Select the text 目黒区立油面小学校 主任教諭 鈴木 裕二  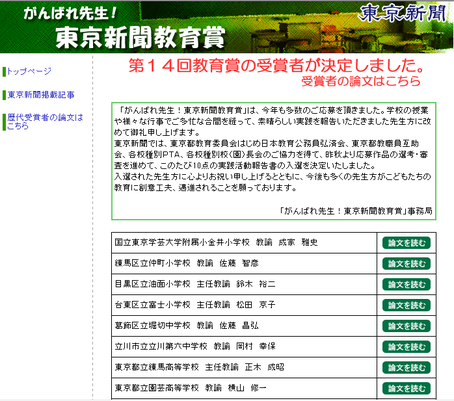click(195, 284)
